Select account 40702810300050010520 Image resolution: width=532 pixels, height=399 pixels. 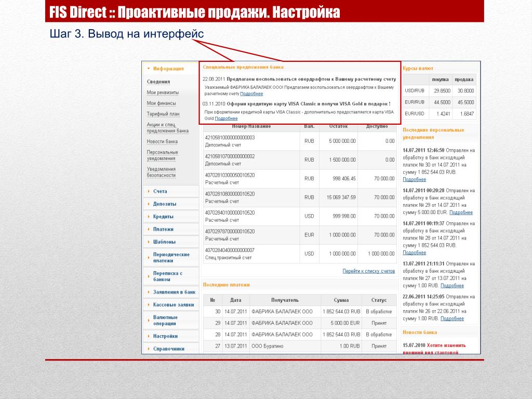click(230, 175)
